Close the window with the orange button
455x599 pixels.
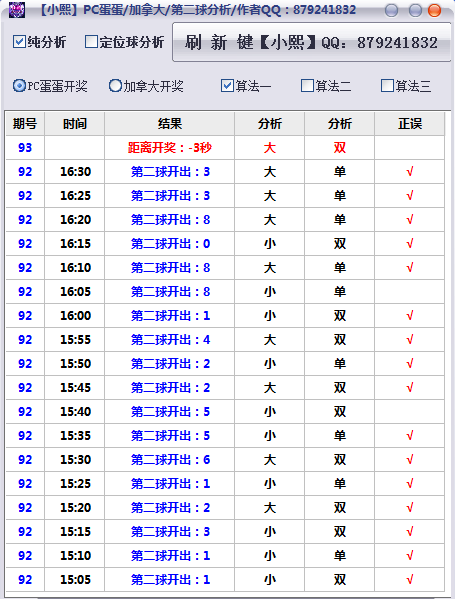tap(434, 10)
